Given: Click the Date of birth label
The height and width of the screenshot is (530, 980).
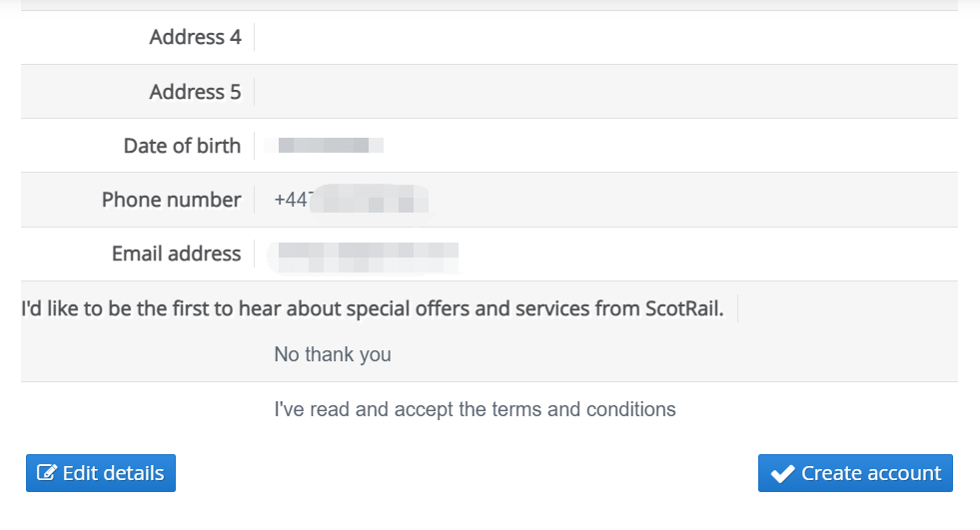Looking at the screenshot, I should point(182,146).
